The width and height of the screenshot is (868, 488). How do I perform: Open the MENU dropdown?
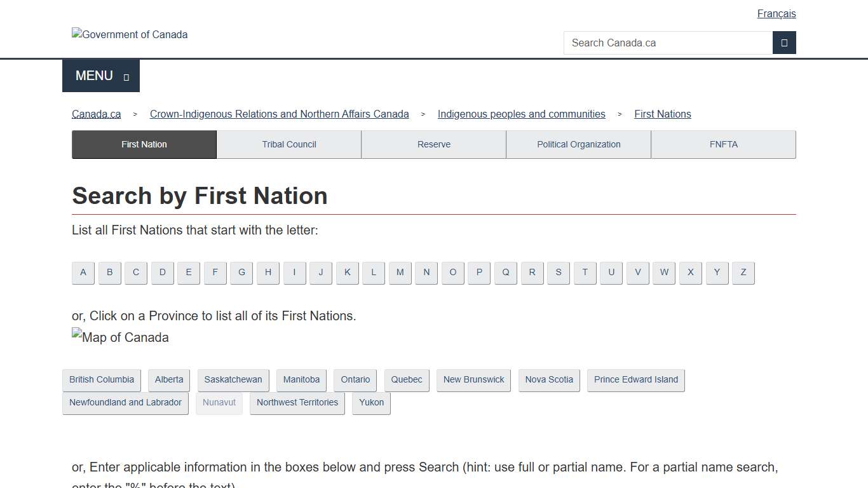pyautogui.click(x=100, y=76)
